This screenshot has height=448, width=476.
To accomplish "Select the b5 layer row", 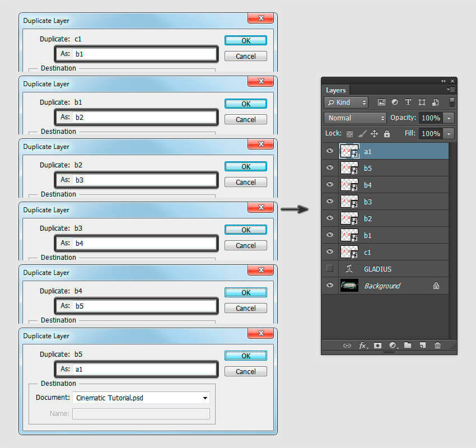I will pos(385,168).
